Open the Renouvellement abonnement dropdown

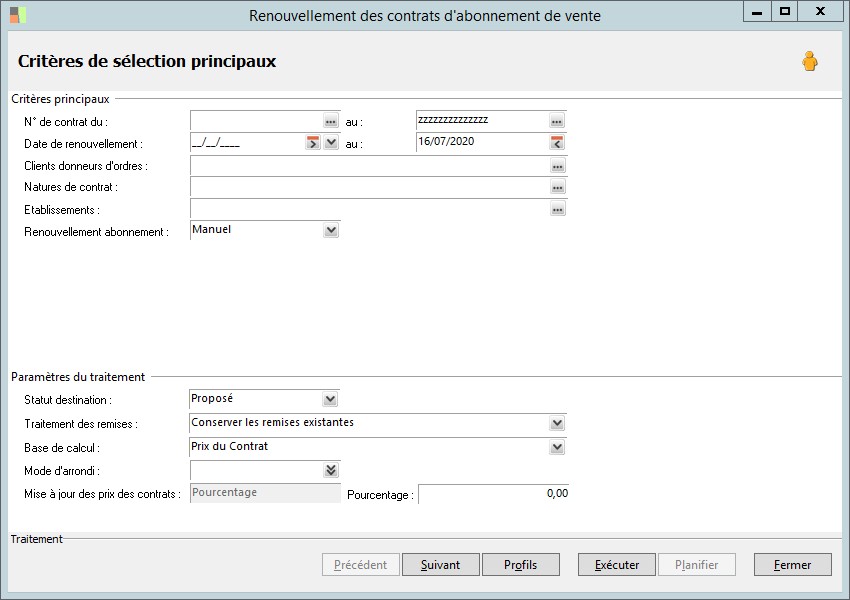331,231
